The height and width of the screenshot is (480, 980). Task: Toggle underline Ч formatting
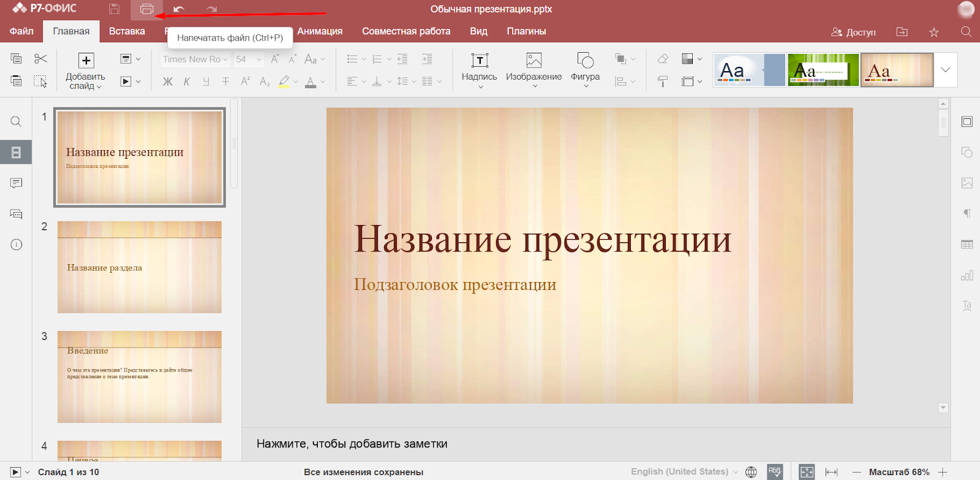[x=206, y=82]
